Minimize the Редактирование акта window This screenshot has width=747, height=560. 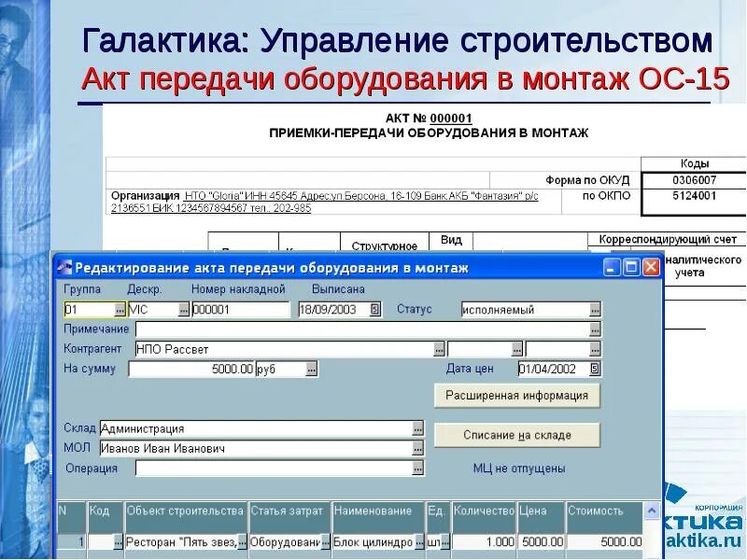(612, 267)
